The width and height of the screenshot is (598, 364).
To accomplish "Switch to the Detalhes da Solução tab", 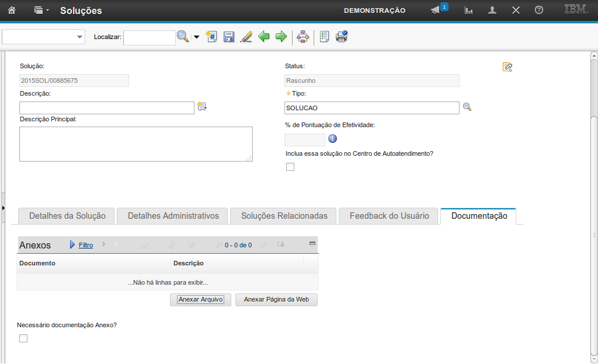I will (x=67, y=216).
